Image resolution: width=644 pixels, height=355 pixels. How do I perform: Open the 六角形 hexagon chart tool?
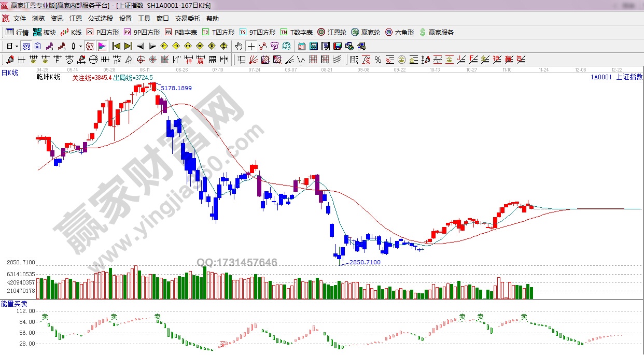(x=399, y=32)
